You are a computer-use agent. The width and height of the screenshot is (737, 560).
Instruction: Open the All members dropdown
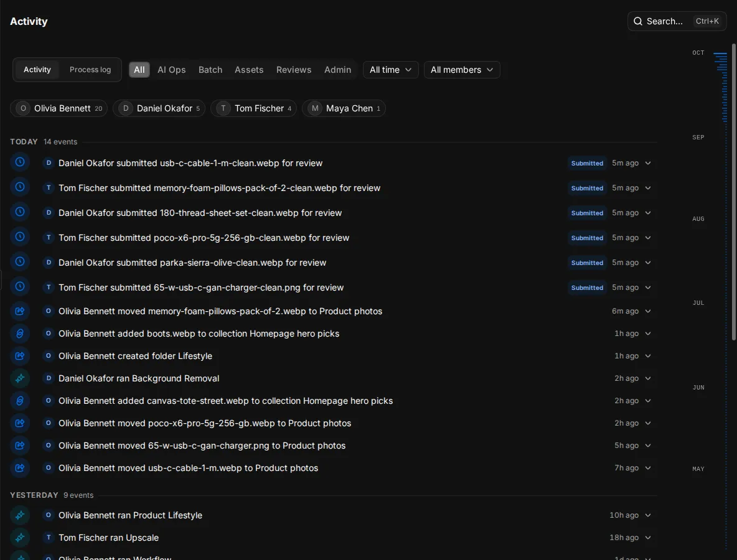coord(462,70)
